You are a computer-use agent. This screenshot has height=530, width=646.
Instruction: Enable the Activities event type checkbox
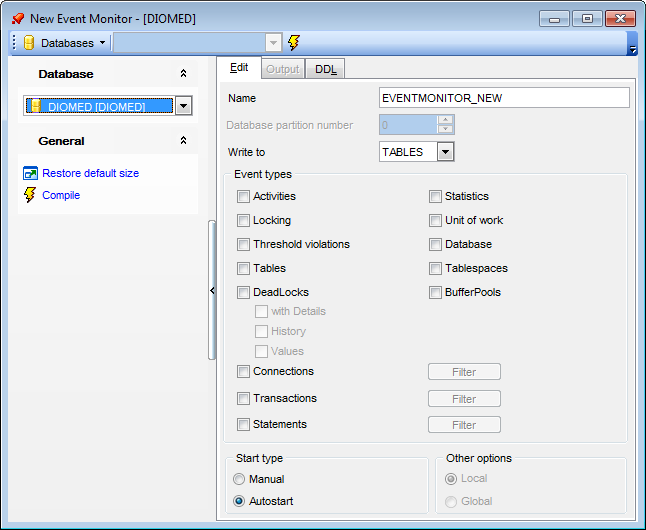click(243, 197)
